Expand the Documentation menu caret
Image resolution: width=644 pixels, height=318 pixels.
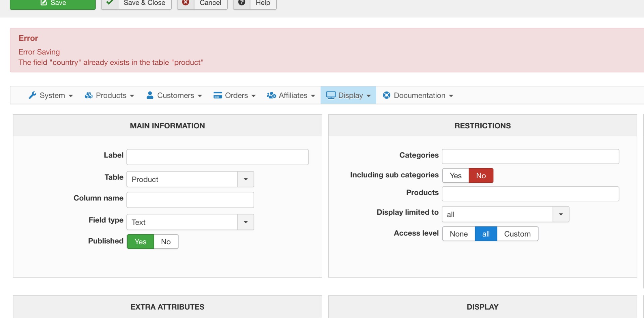click(451, 96)
